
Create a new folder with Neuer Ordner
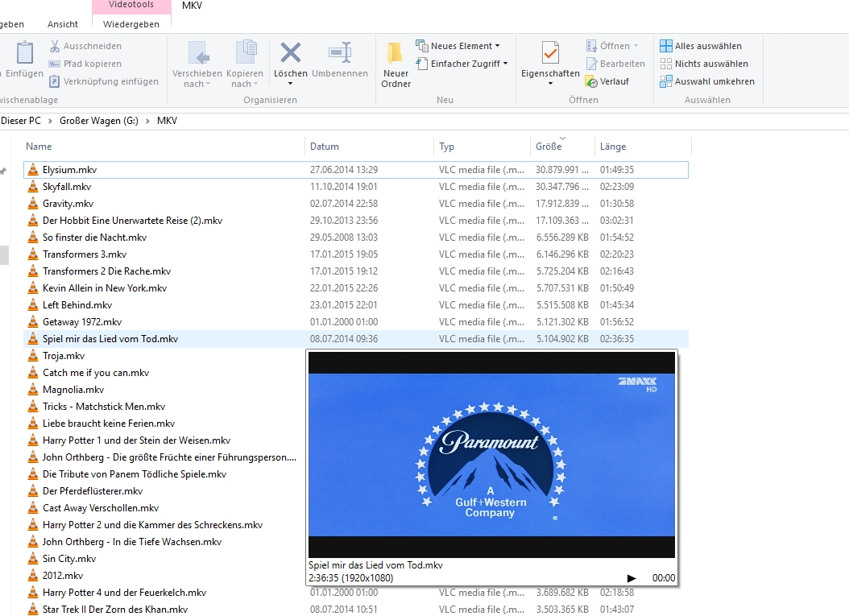point(396,64)
